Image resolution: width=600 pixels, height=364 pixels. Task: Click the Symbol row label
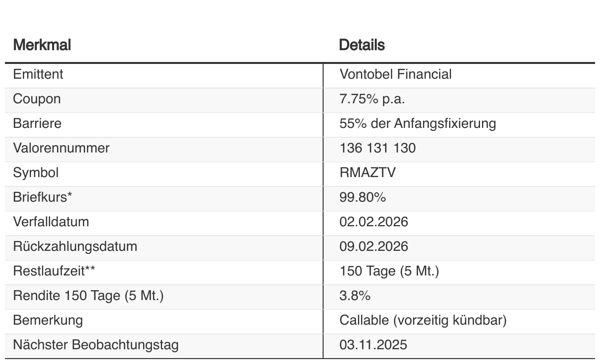(36, 173)
